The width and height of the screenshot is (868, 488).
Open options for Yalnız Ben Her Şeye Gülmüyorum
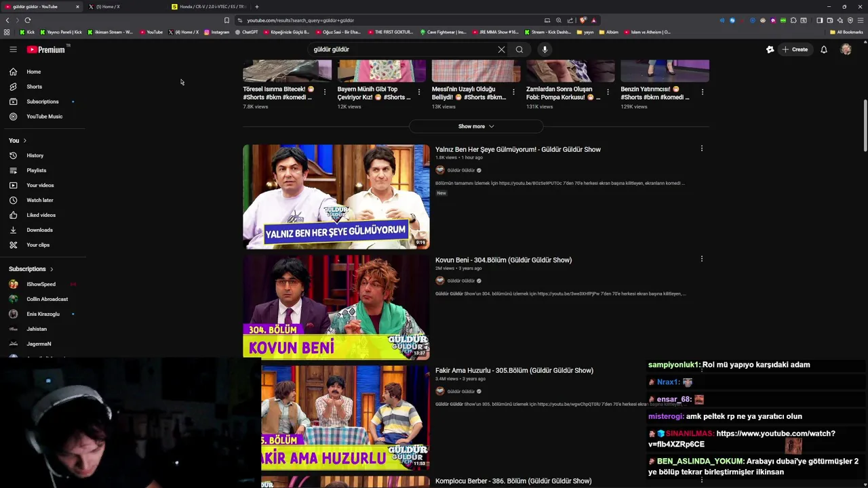(702, 148)
